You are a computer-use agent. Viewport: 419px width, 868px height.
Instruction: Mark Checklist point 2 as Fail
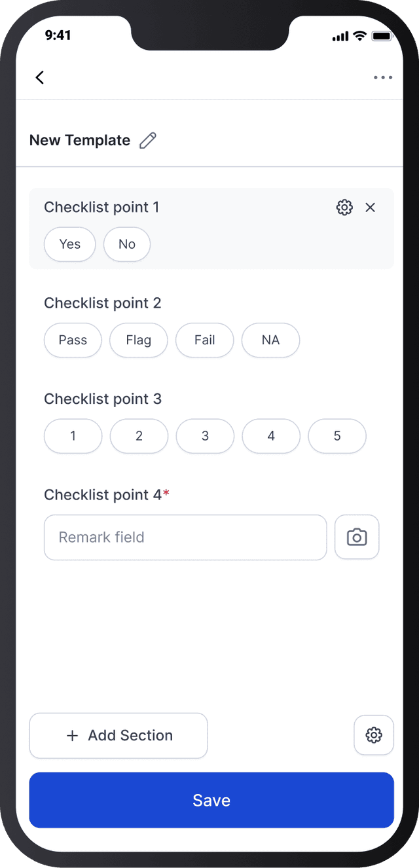204,340
